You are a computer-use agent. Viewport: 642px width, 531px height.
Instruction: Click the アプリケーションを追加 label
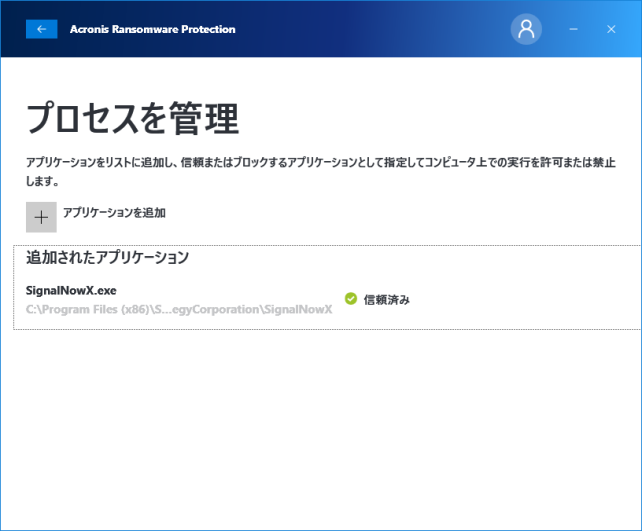click(114, 212)
